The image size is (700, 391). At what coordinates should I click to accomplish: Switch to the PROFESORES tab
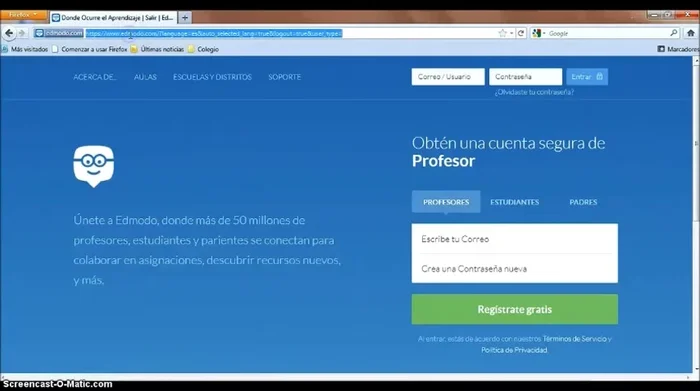pos(446,202)
